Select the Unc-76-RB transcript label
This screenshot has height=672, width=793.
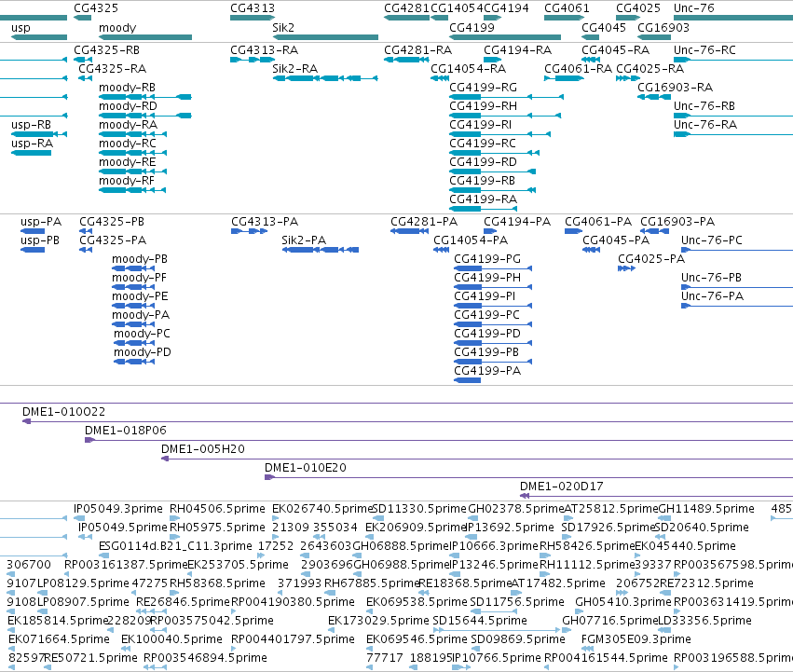pos(704,106)
